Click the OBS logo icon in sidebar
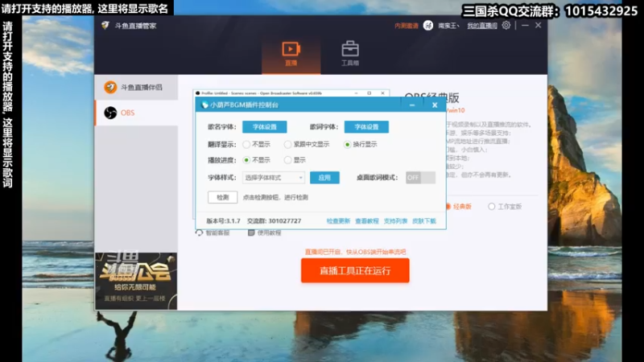Screen dimensions: 644x362 110,113
